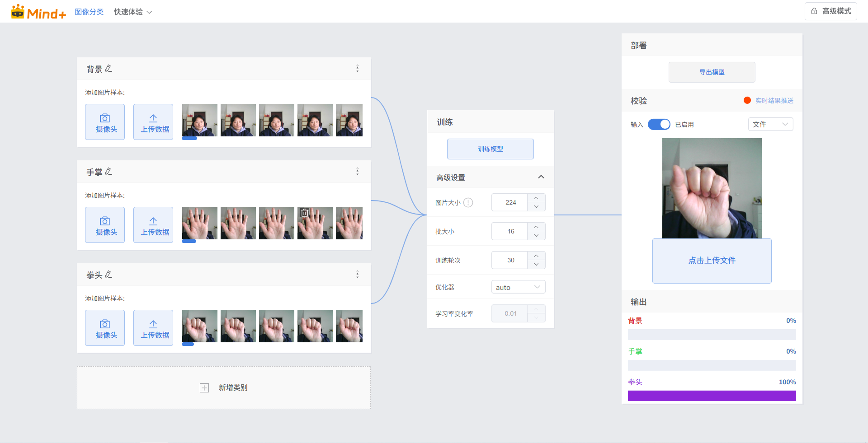Image resolution: width=868 pixels, height=443 pixels.
Task: Open the camera for 手掌 samples
Action: (105, 225)
